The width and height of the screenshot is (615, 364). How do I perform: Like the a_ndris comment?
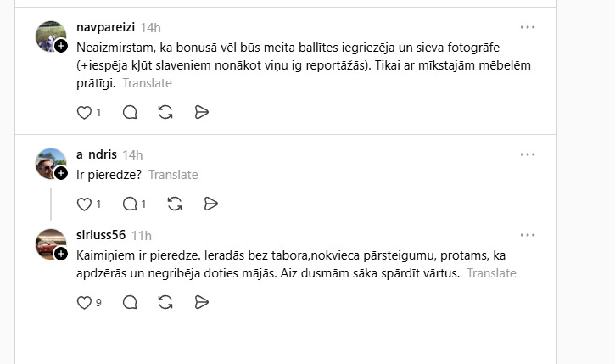(x=84, y=204)
